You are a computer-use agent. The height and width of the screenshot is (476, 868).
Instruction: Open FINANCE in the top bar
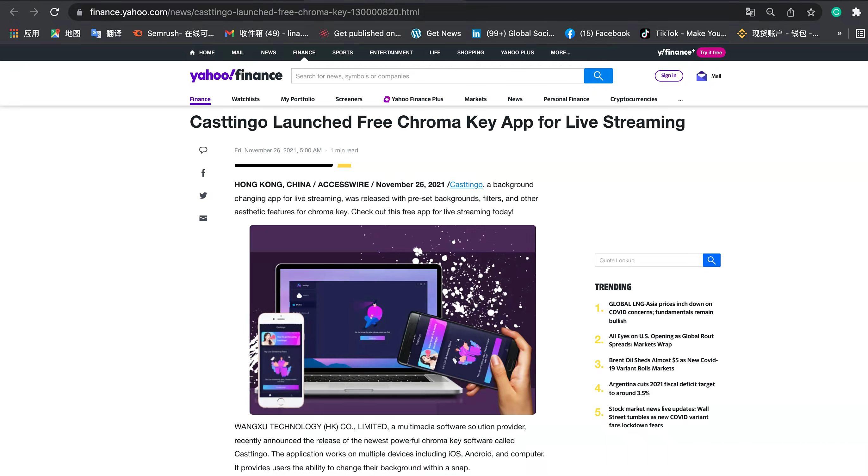coord(304,52)
